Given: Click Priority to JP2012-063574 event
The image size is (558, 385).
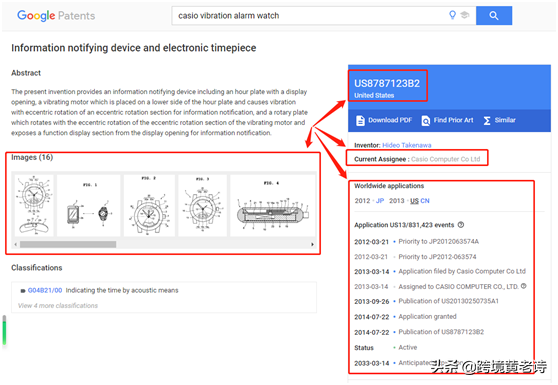Looking at the screenshot, I should point(437,257).
